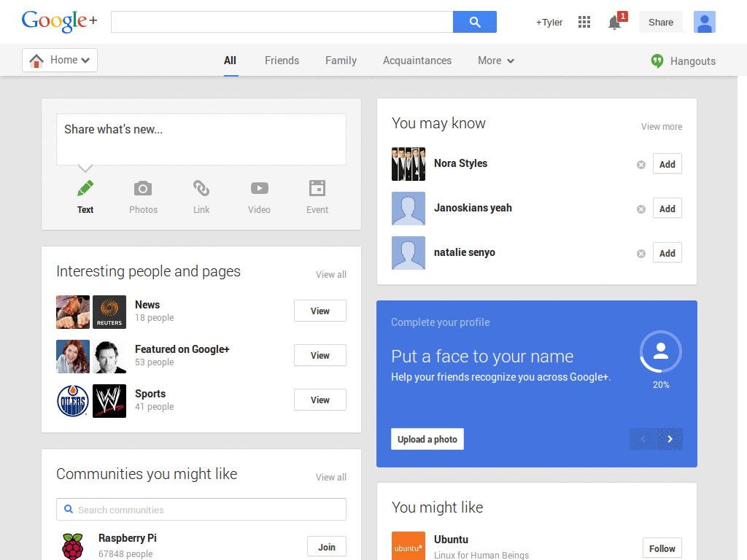Image resolution: width=747 pixels, height=560 pixels.
Task: Choose the Link chain icon
Action: click(x=201, y=189)
